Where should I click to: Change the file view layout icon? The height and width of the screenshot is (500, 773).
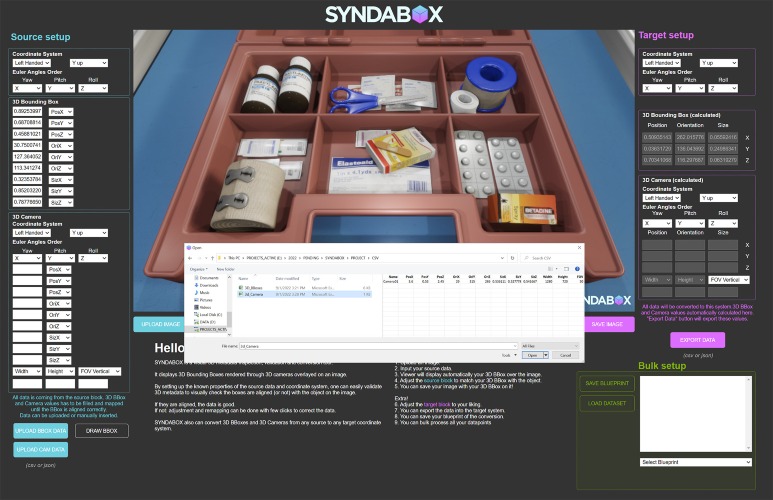pos(551,269)
